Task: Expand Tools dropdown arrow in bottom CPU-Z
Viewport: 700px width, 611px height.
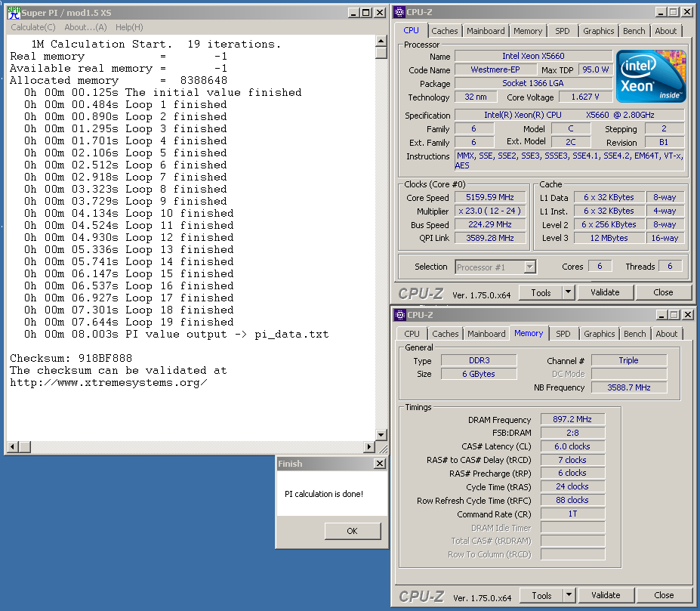Action: tap(569, 595)
